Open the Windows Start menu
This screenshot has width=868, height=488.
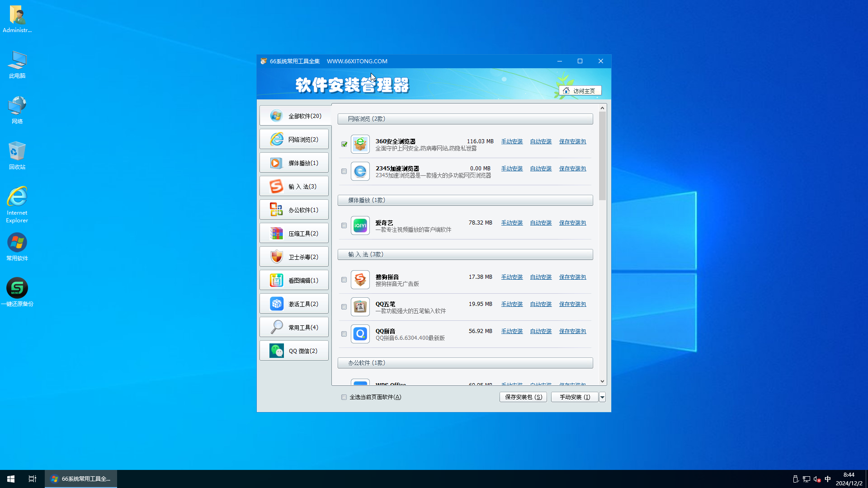click(x=11, y=479)
